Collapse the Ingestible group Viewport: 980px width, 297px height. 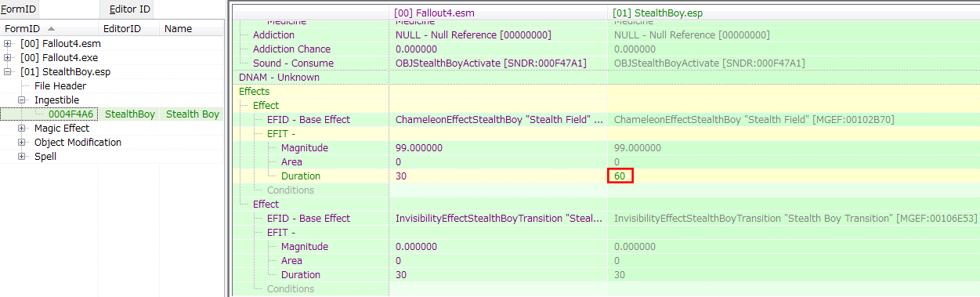pos(22,100)
